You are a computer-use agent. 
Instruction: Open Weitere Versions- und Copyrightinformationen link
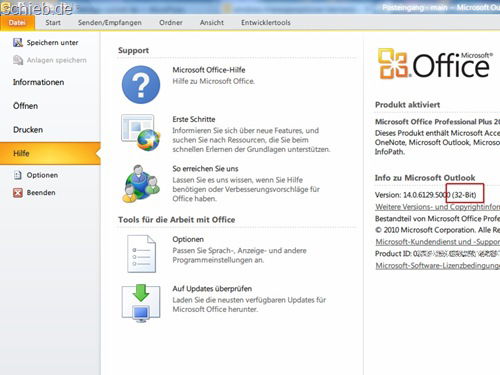click(437, 207)
